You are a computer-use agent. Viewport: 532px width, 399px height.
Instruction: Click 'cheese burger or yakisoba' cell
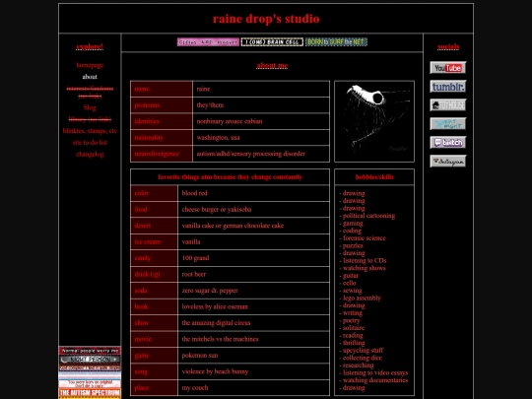(253, 209)
